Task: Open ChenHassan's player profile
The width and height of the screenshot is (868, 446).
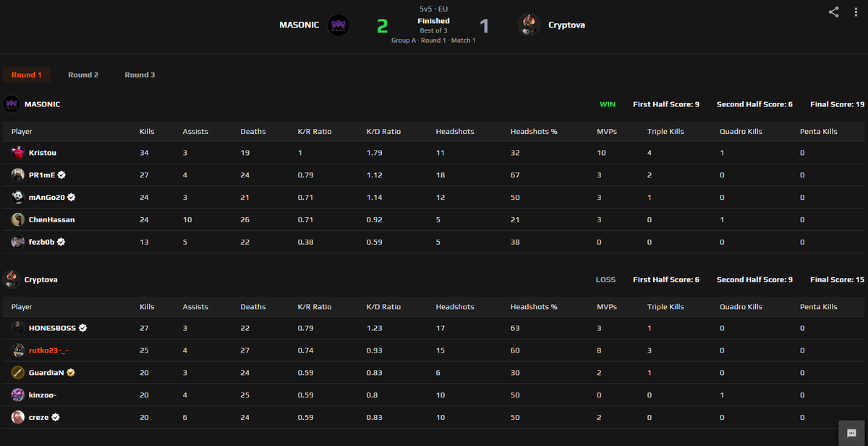Action: click(52, 219)
